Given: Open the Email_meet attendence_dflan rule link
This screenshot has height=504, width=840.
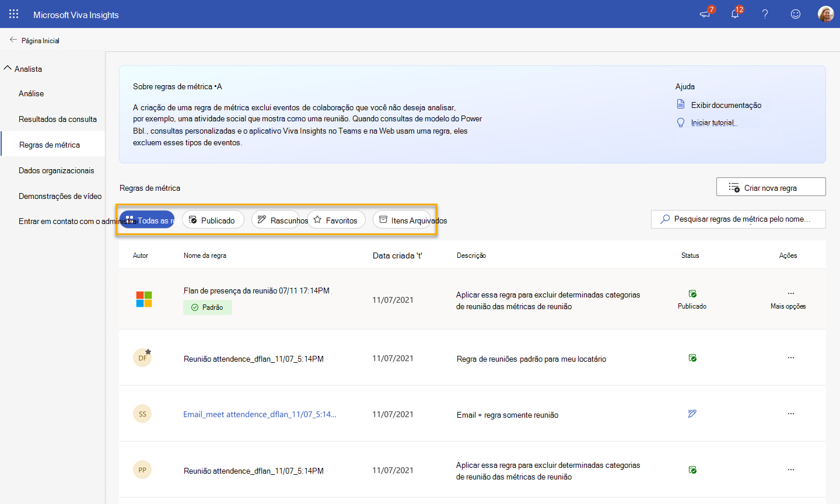Looking at the screenshot, I should [x=260, y=414].
